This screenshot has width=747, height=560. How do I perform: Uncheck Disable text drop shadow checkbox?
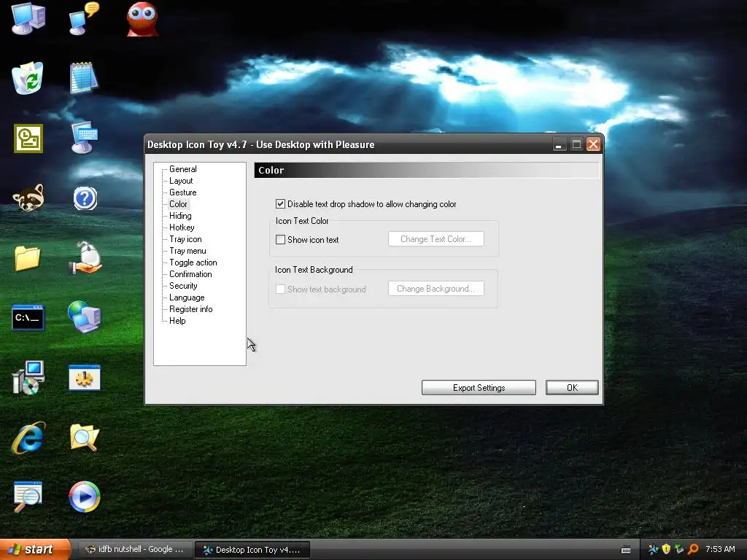point(281,204)
